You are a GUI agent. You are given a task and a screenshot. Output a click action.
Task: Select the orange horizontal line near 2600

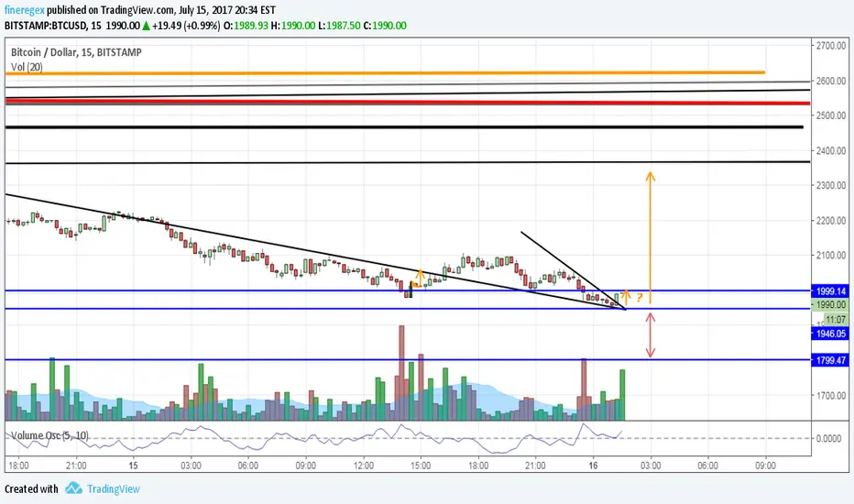[385, 72]
